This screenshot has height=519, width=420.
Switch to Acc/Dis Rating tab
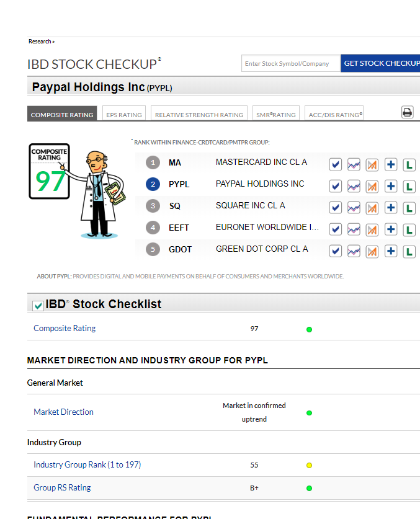pyautogui.click(x=335, y=115)
